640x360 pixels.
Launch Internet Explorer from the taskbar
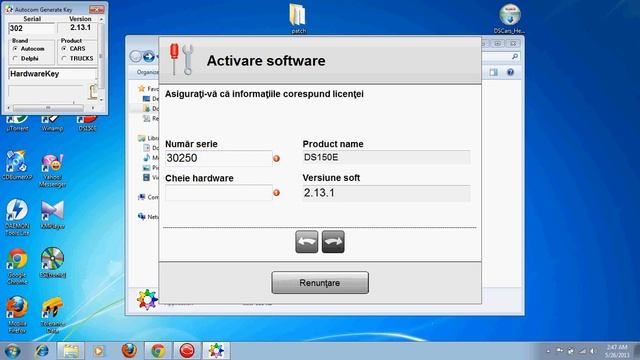tap(42, 351)
